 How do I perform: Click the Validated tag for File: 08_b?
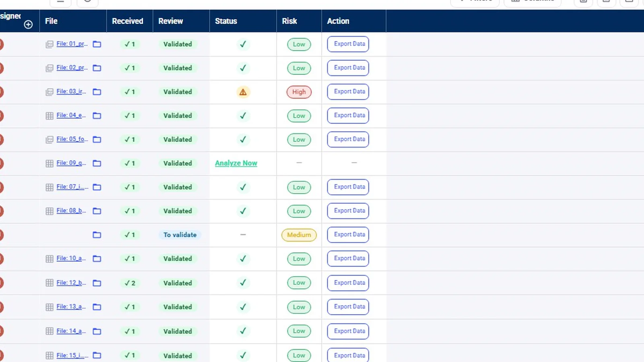pyautogui.click(x=178, y=211)
